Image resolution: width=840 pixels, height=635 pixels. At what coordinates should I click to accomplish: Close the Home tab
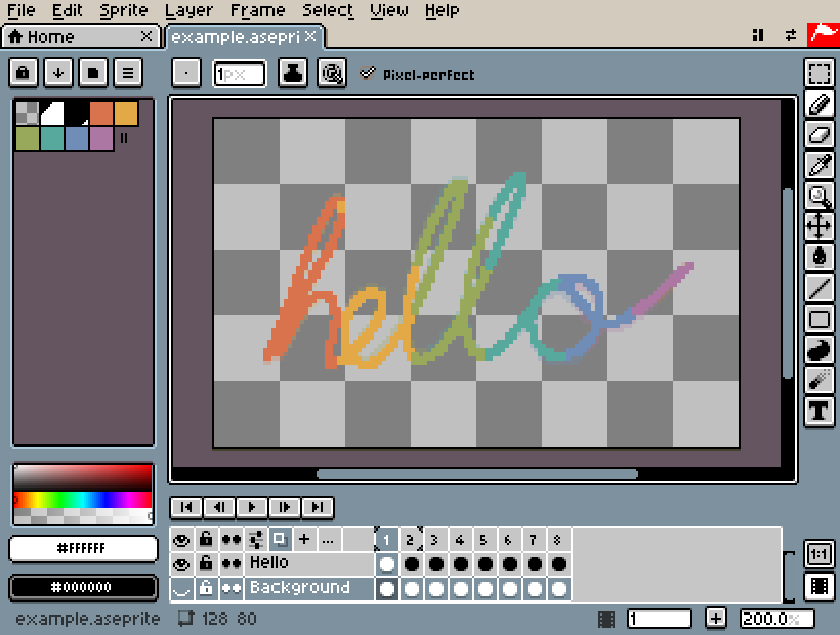(x=146, y=36)
